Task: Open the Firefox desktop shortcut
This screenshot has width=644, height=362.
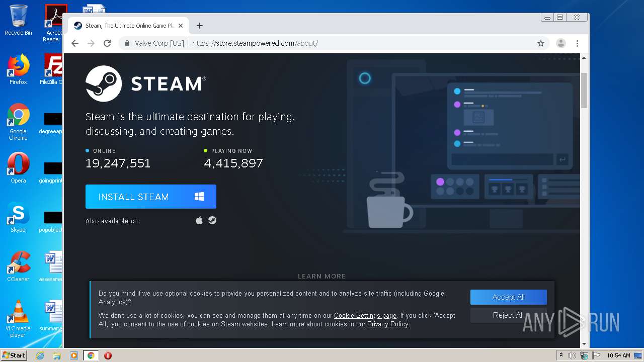Action: coord(18,69)
